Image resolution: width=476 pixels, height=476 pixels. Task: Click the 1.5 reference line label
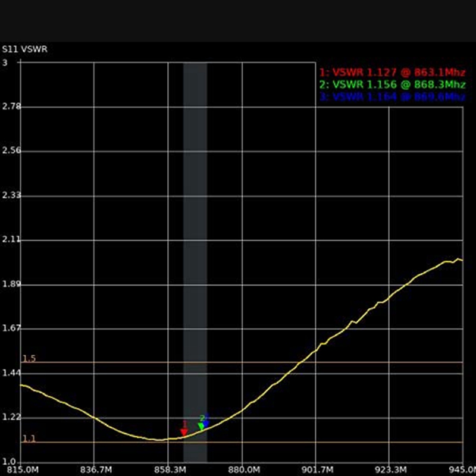click(x=28, y=358)
